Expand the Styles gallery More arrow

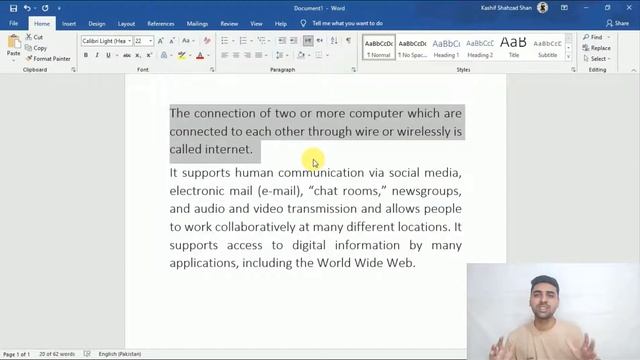pos(569,57)
